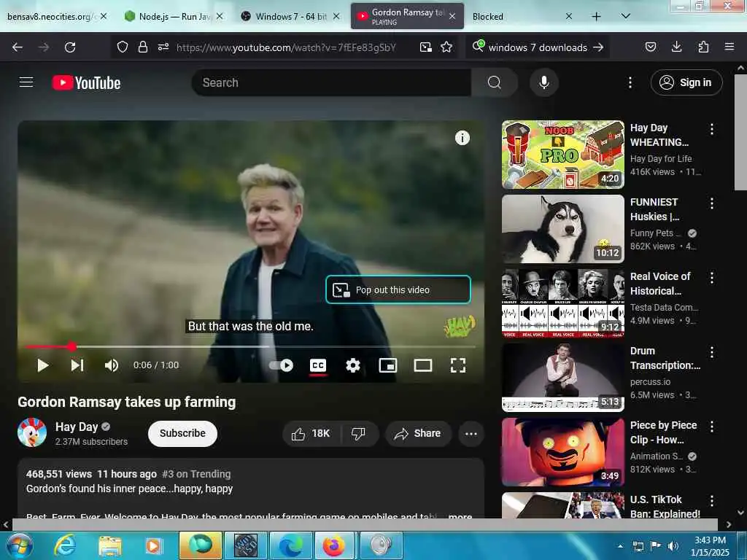Open Firefox application menu
The image size is (747, 560).
click(x=729, y=47)
